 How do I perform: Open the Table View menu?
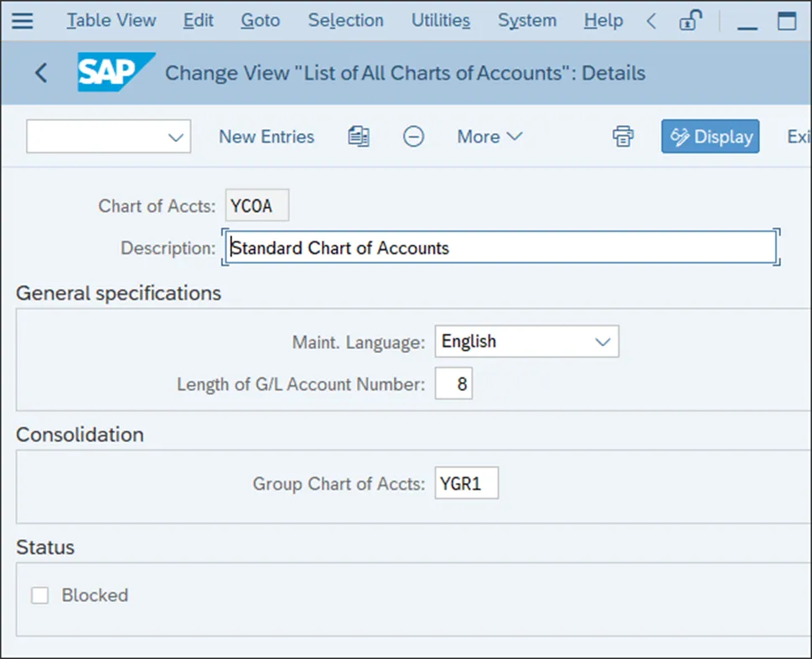111,21
